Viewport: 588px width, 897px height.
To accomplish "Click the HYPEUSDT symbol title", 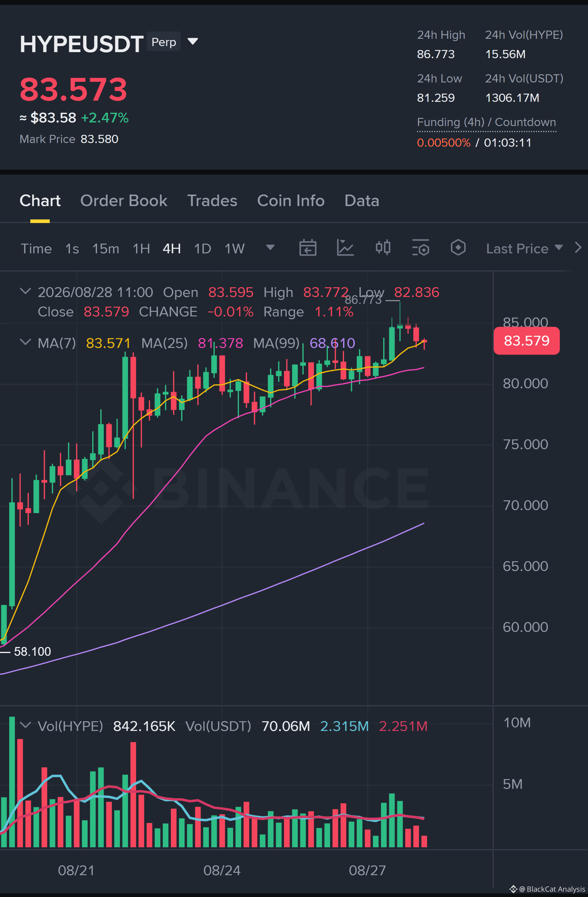I will tap(82, 44).
